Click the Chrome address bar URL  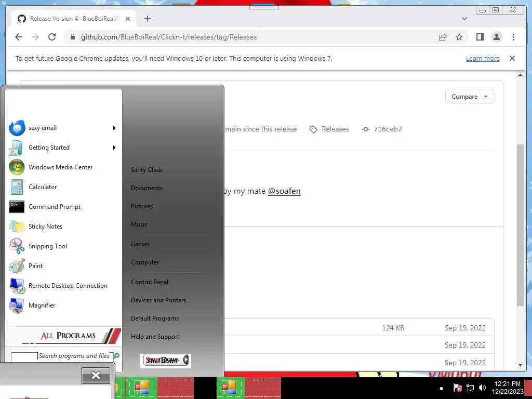point(169,37)
